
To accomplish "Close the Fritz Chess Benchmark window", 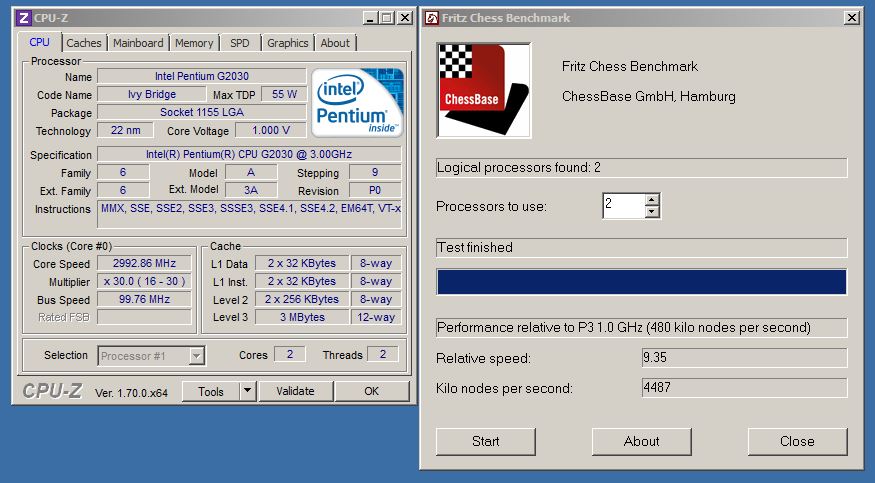I will pyautogui.click(x=851, y=18).
